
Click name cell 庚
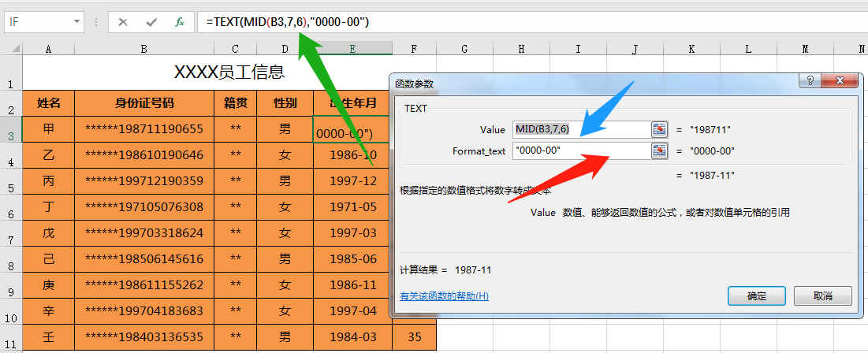(48, 285)
